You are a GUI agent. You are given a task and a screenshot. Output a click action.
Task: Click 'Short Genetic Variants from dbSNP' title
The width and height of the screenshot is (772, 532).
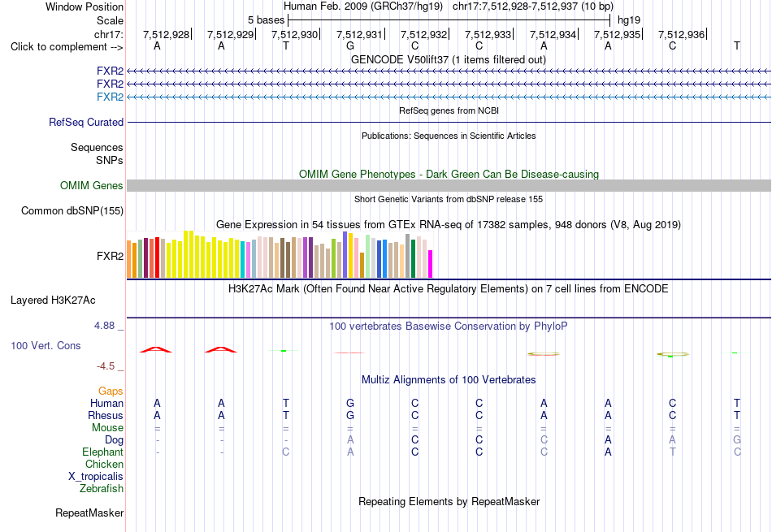coord(449,199)
